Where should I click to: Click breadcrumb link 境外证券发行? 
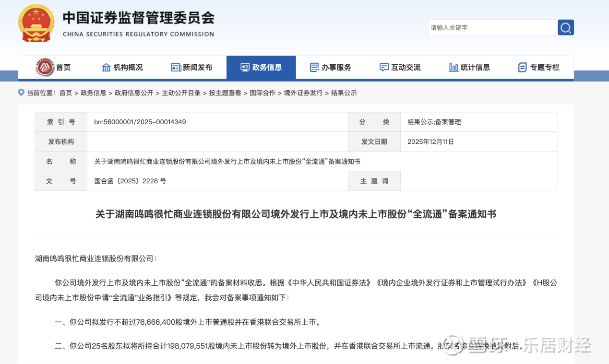click(x=303, y=93)
